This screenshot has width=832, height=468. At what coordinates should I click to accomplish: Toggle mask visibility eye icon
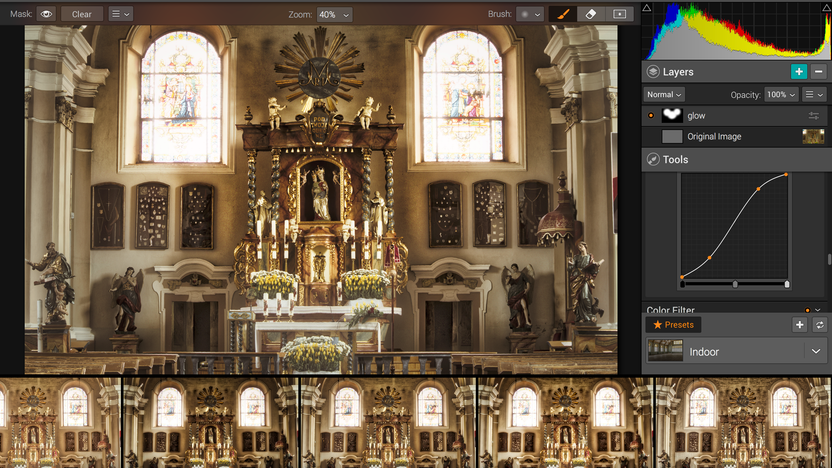(x=46, y=14)
